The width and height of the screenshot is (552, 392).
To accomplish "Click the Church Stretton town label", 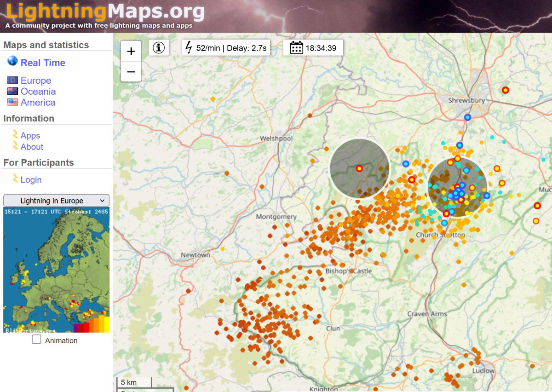I will tap(440, 235).
